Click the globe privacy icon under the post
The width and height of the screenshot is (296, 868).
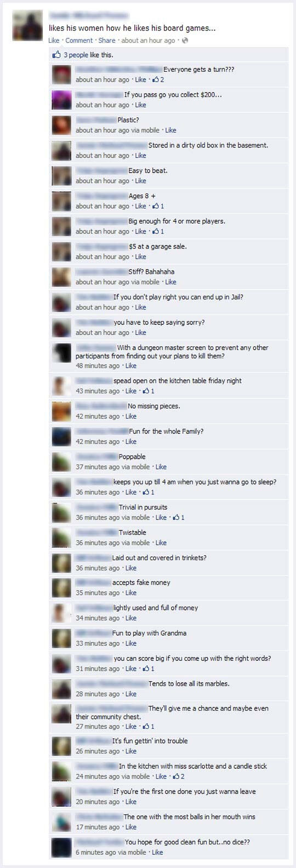point(185,41)
